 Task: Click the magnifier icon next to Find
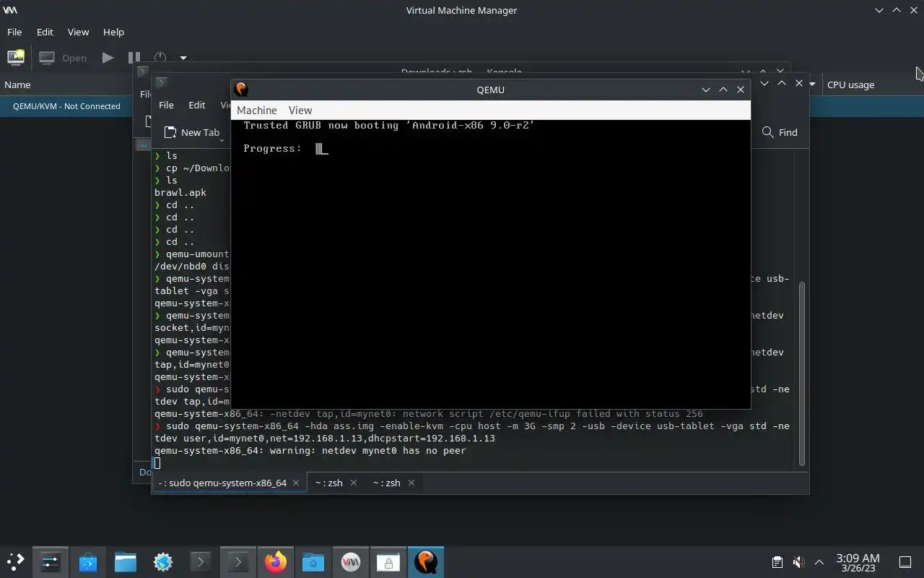[767, 132]
